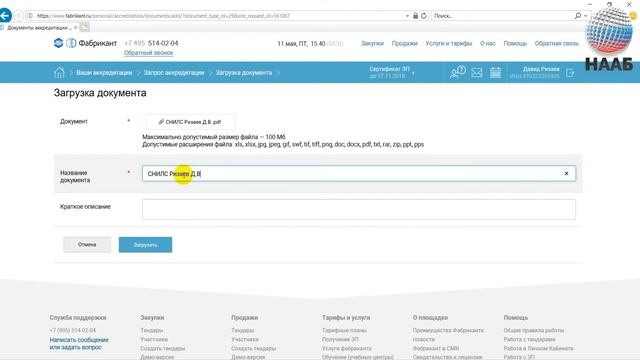Click the 'Название документа' text field
Screen dimensions: 640x360
click(359, 173)
